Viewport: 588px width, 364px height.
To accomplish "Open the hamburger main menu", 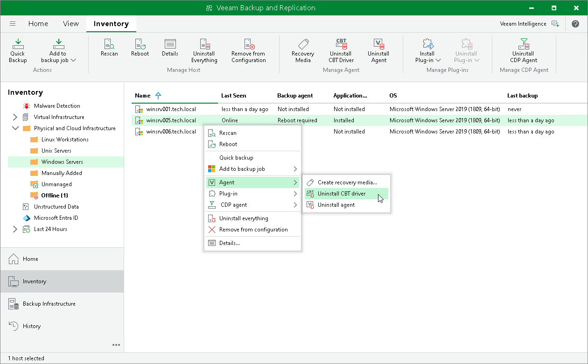I will tap(13, 24).
